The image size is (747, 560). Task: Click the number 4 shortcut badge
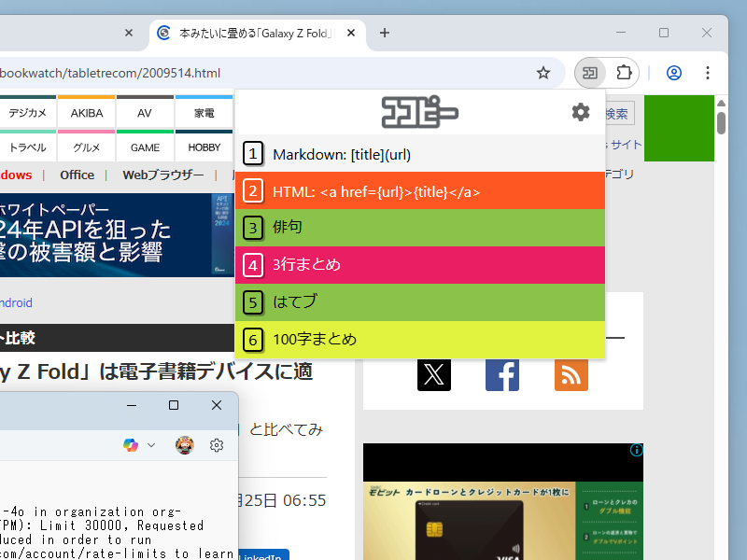point(253,265)
